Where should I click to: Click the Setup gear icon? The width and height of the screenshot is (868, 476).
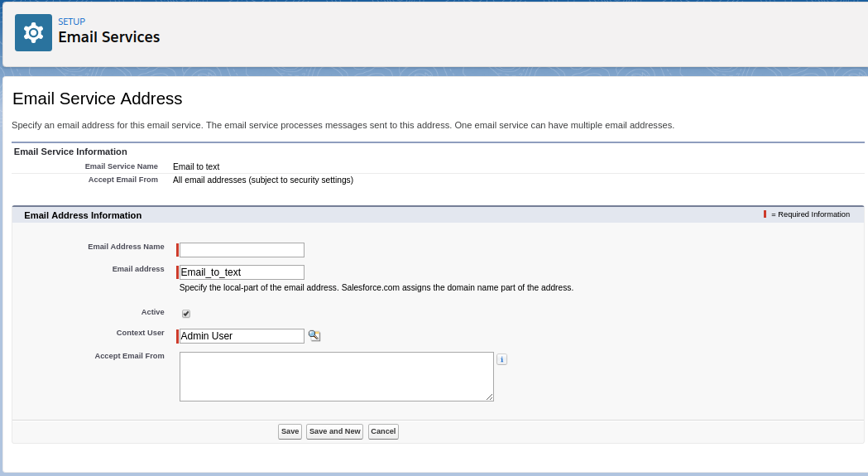point(33,32)
